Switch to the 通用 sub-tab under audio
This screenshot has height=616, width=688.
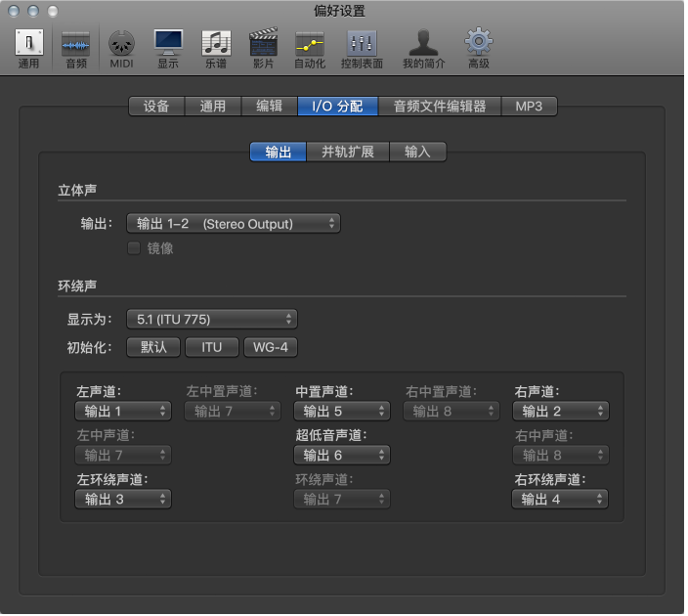[213, 107]
